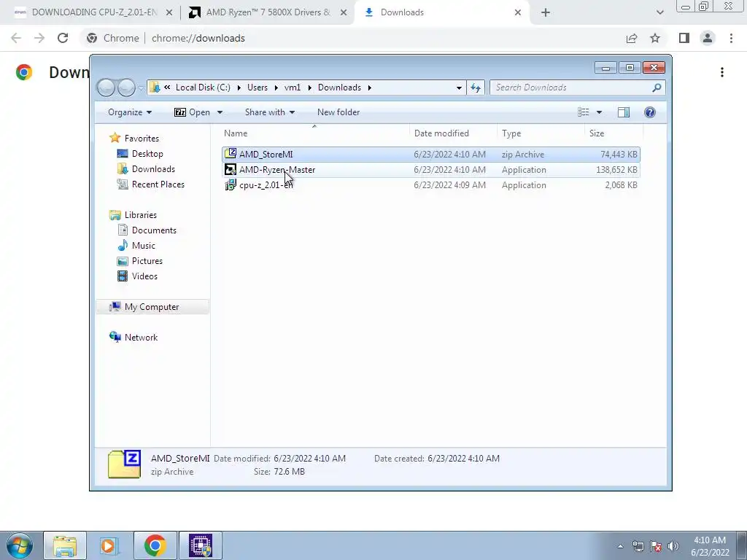
Task: Open Pictures library
Action: coord(147,261)
